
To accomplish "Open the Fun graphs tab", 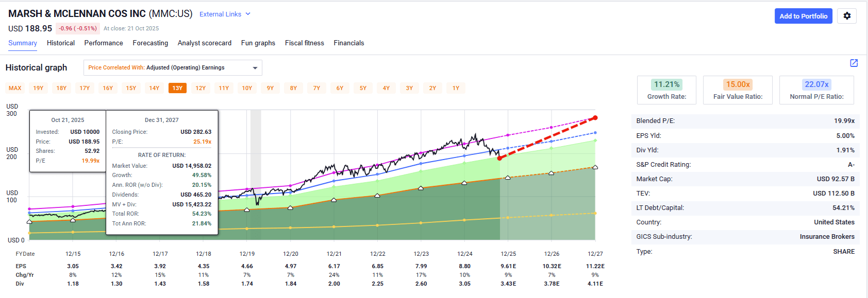I will click(x=258, y=43).
